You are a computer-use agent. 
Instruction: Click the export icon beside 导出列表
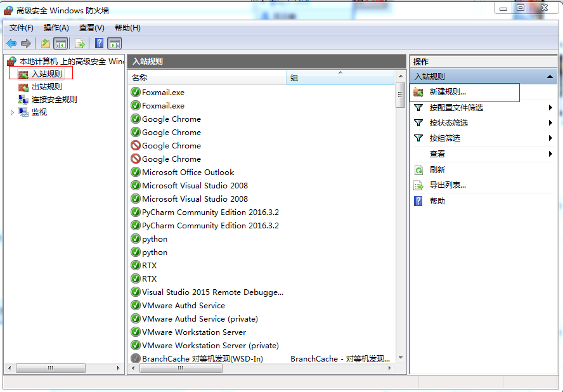tap(418, 185)
